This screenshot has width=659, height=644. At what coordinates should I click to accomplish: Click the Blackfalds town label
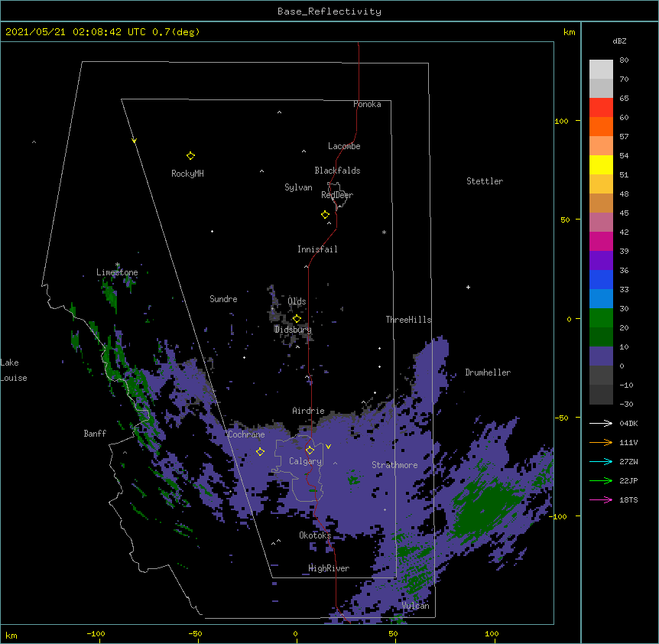337,171
